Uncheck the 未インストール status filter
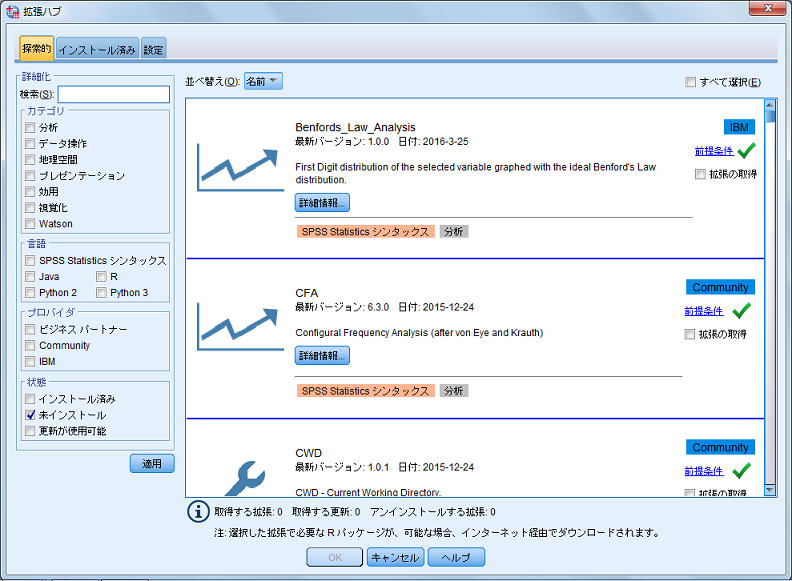This screenshot has width=792, height=581. click(x=31, y=415)
